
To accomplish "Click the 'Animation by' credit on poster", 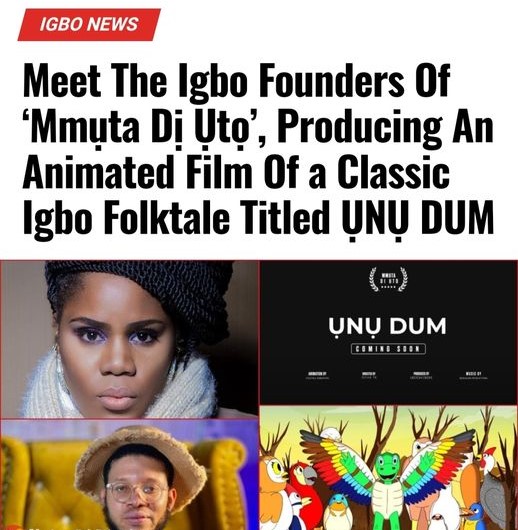I will coord(317,376).
